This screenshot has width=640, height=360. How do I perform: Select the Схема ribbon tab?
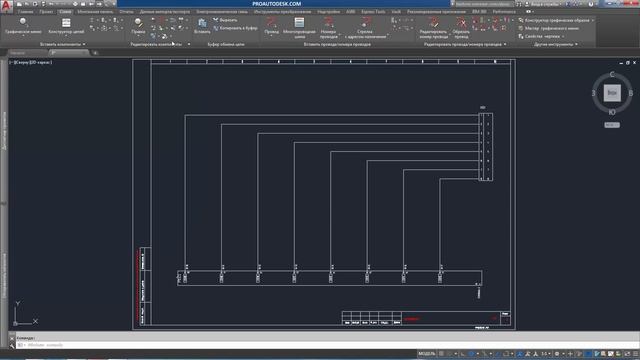click(65, 11)
